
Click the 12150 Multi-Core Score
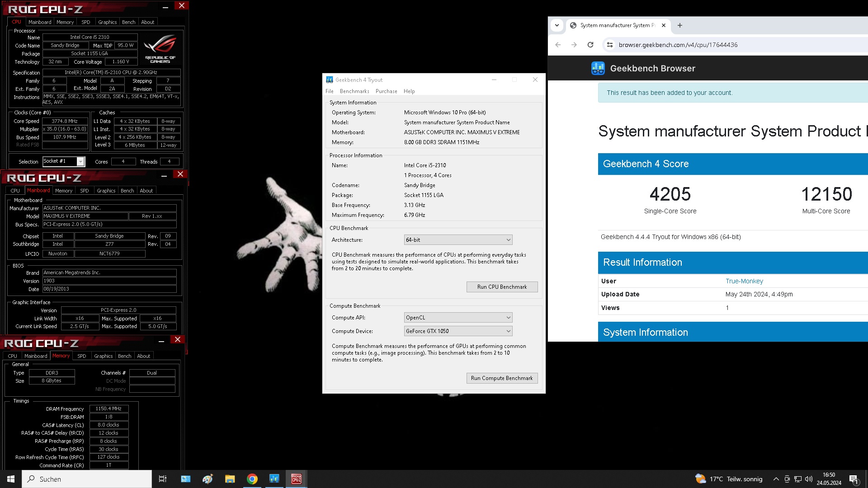(826, 194)
